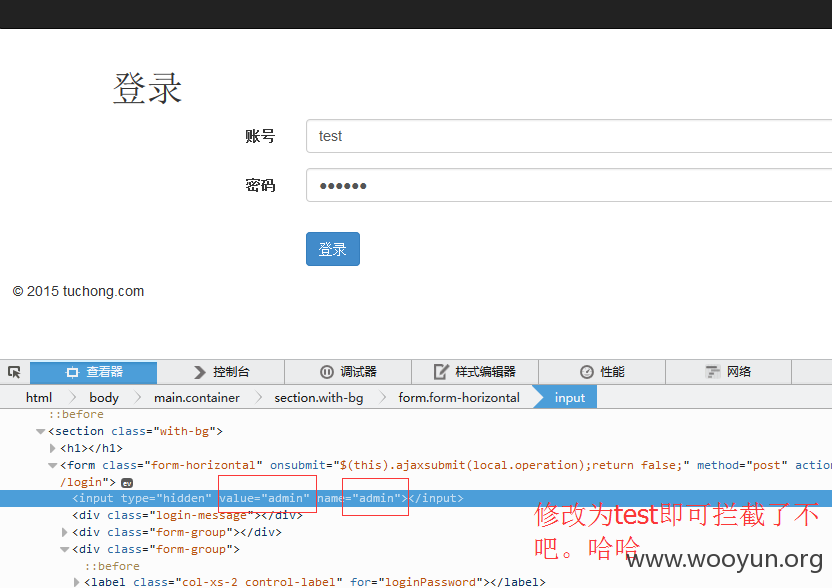
Task: Click the blue 登录 login button
Action: tap(333, 249)
